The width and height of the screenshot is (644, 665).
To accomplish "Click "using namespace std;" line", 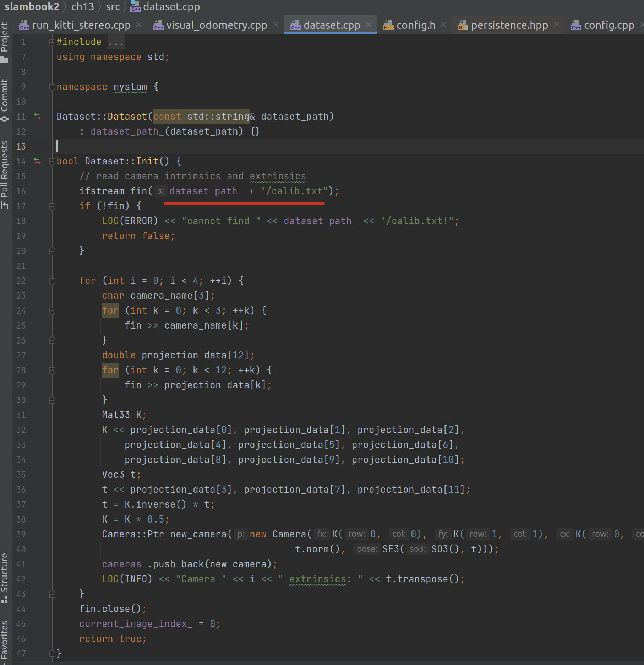I will pyautogui.click(x=113, y=57).
